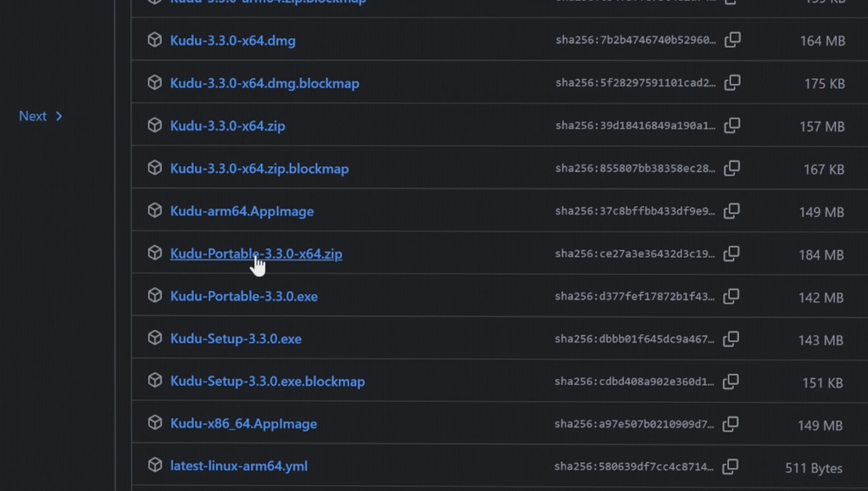Download Kudu-x86_64.AppImage
This screenshot has width=868, height=491.
(x=243, y=424)
